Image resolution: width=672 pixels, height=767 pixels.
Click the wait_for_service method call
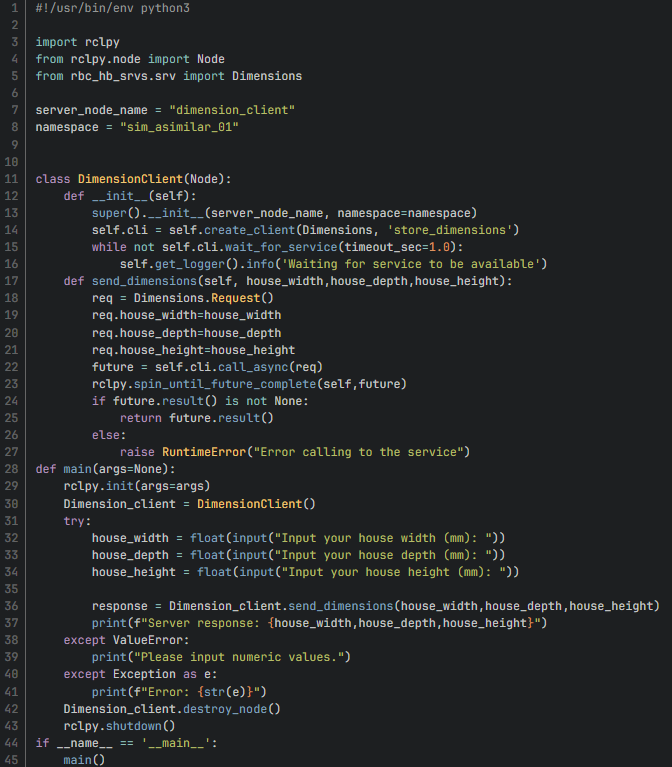pos(256,247)
